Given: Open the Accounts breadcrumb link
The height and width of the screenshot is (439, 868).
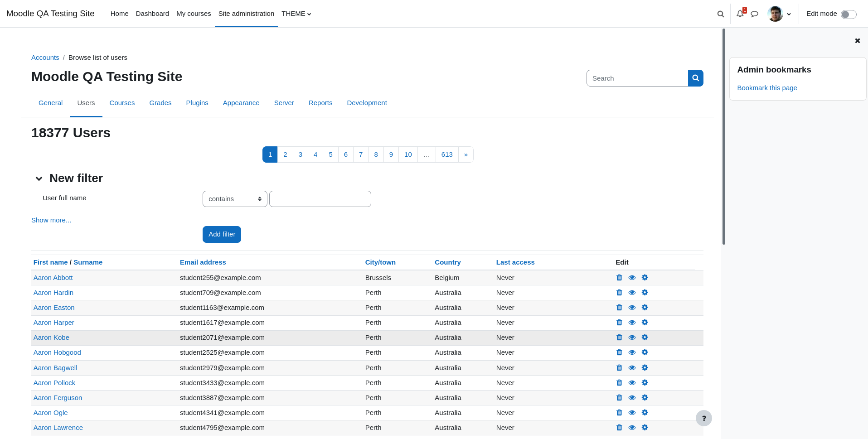Looking at the screenshot, I should click(45, 58).
